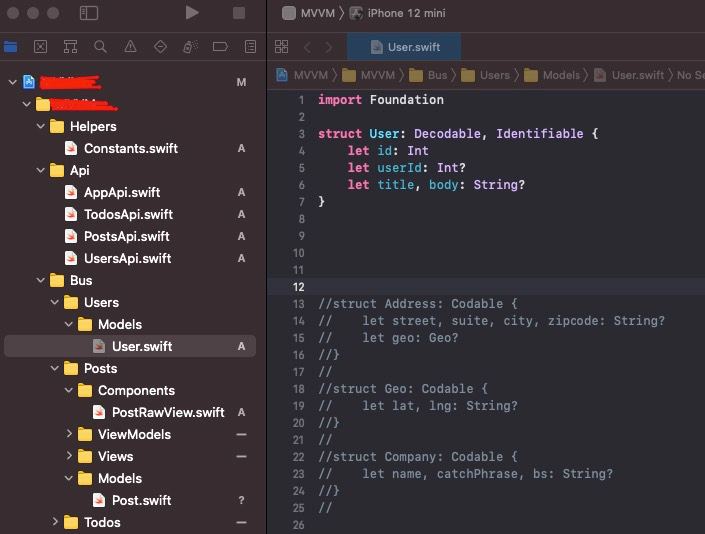The width and height of the screenshot is (705, 534).
Task: Select Constants.swift in the project tree
Action: [x=130, y=148]
